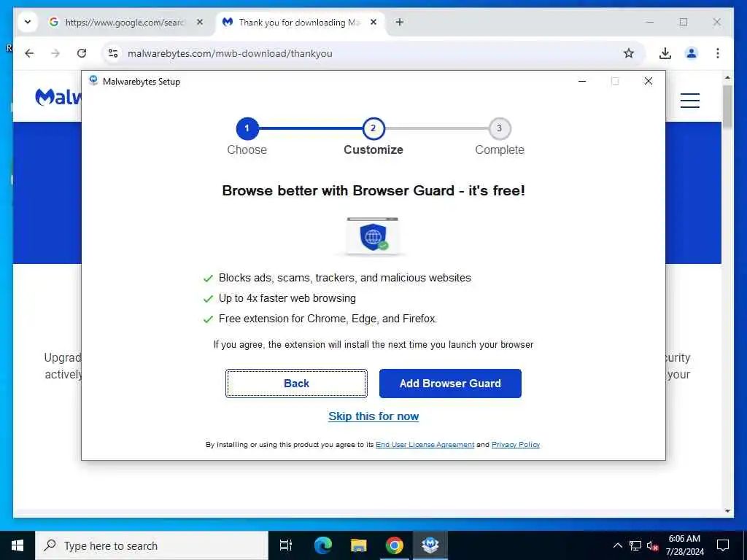Open the Privacy Policy link

[516, 444]
